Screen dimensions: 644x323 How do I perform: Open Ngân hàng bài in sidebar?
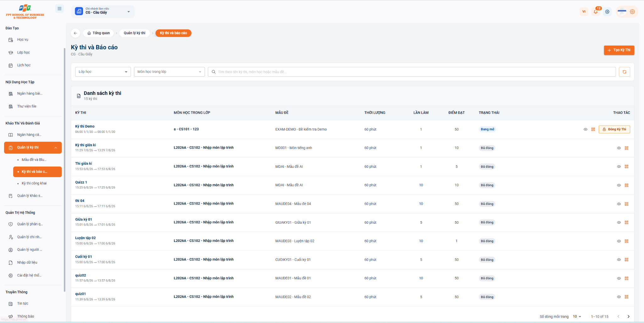[x=33, y=94]
